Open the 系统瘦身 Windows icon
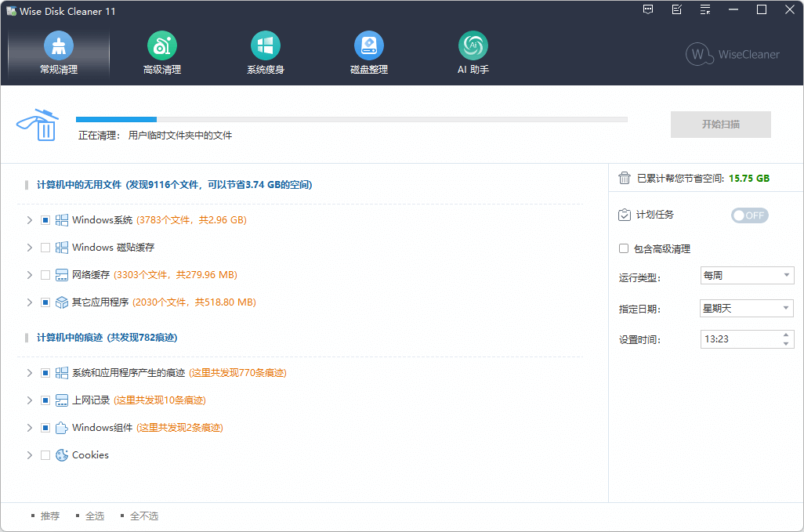 pos(266,45)
